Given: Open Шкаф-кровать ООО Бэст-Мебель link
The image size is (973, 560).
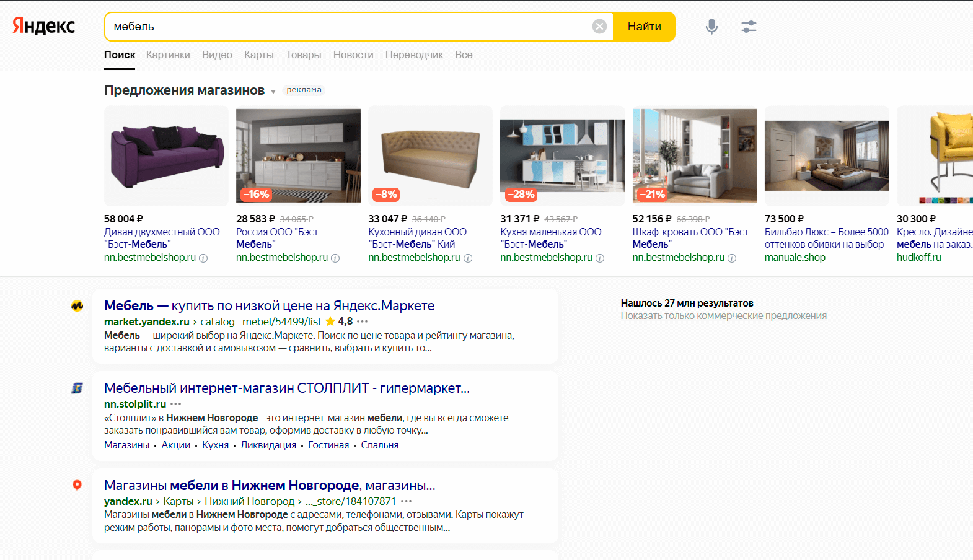Looking at the screenshot, I should point(692,238).
